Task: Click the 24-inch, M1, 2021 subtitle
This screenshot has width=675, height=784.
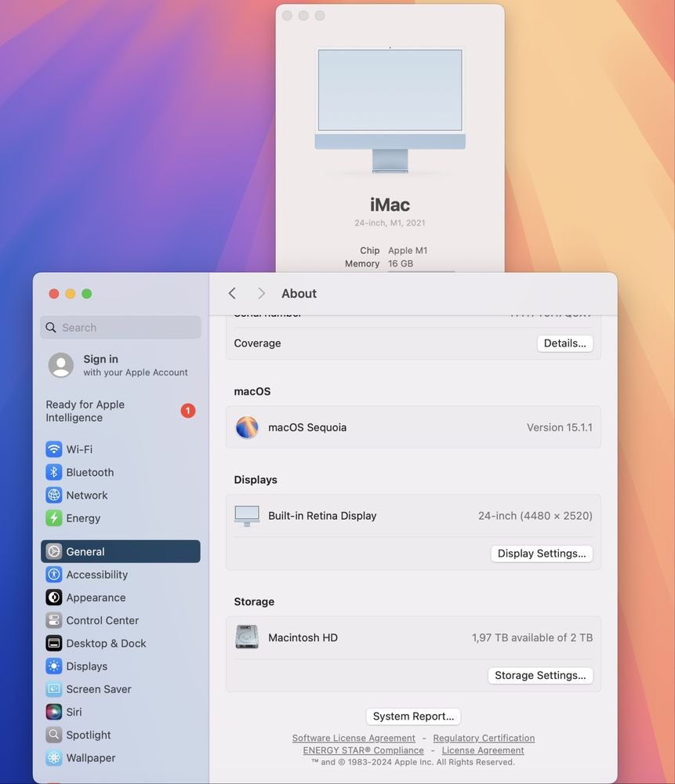Action: (x=390, y=223)
